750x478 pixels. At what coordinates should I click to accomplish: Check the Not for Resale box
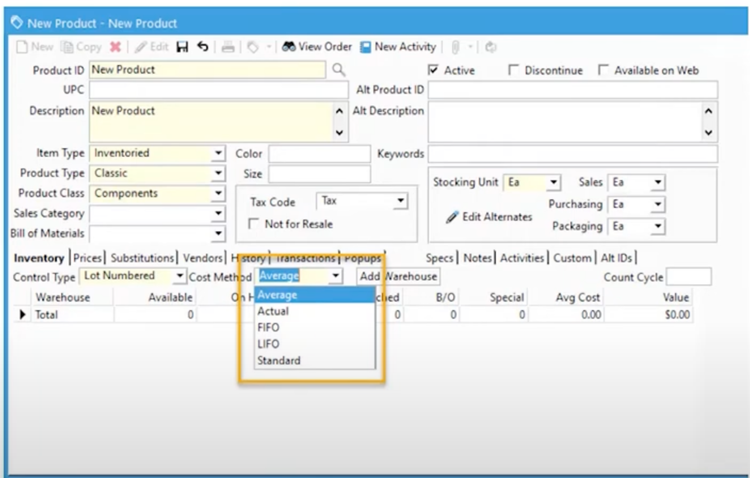click(x=254, y=224)
